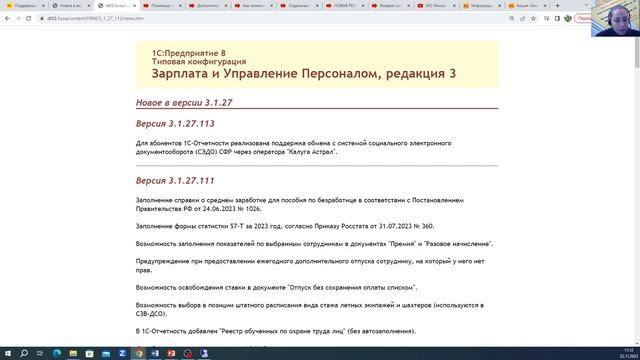Open the Windows Start menu
This screenshot has height=360, width=640.
point(8,353)
